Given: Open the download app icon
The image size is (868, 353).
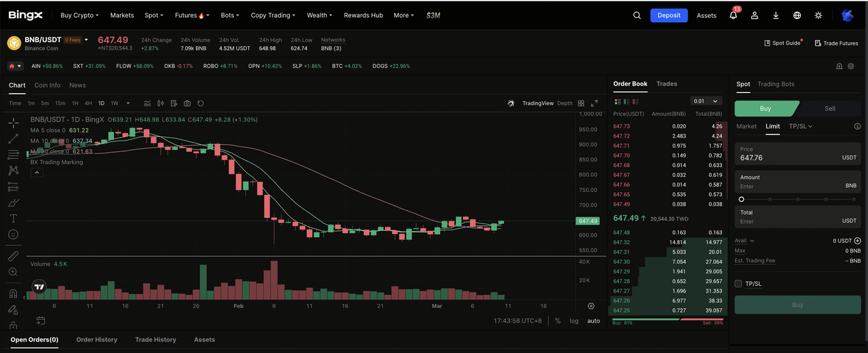Looking at the screenshot, I should pyautogui.click(x=776, y=16).
